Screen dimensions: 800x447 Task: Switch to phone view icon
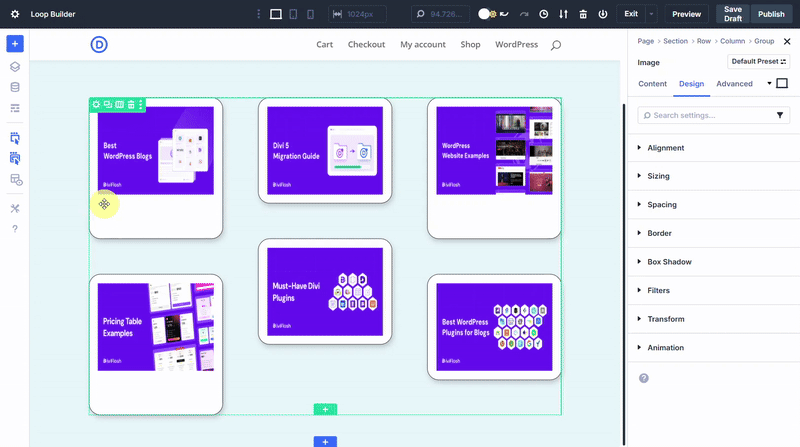(310, 14)
